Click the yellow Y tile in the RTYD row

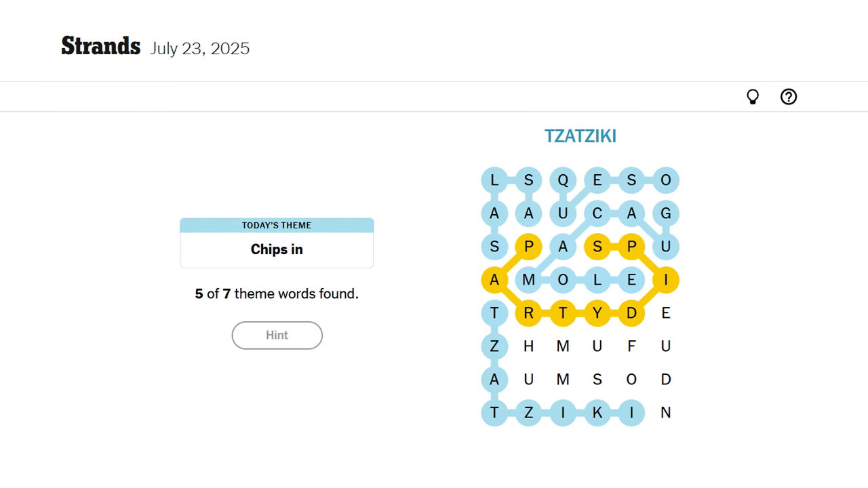point(597,313)
